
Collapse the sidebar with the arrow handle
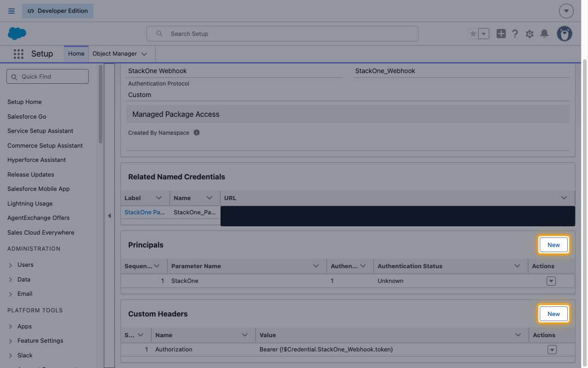[x=109, y=216]
